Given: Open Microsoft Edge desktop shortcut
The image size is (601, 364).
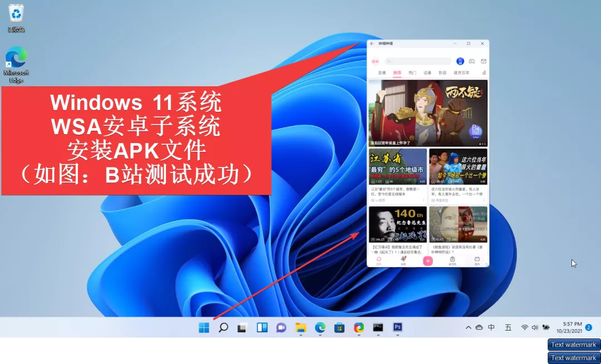Looking at the screenshot, I should pos(16,65).
